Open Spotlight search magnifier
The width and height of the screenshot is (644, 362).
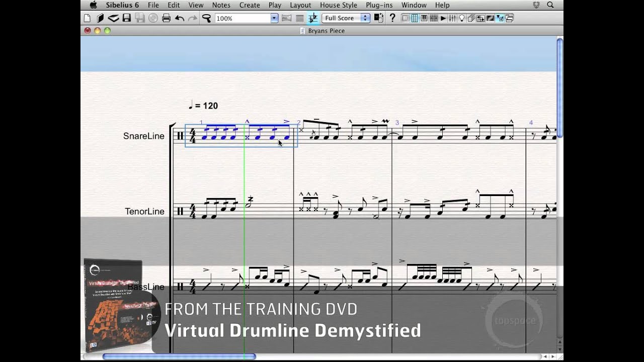(x=550, y=5)
